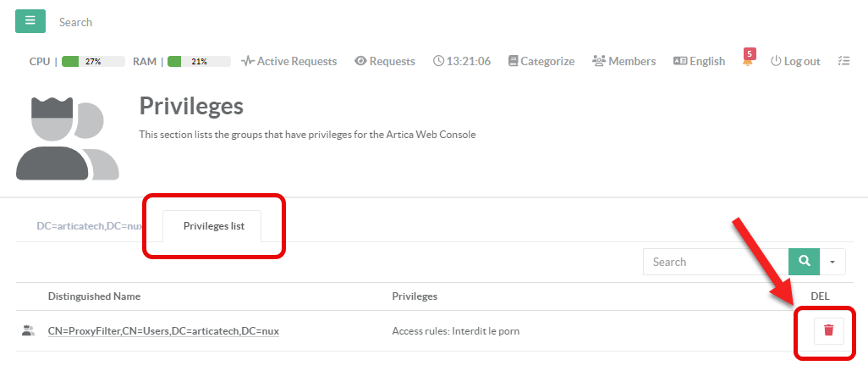Viewport: 868px width, 382px height.
Task: Switch to the Privileges list tab
Action: (x=213, y=226)
